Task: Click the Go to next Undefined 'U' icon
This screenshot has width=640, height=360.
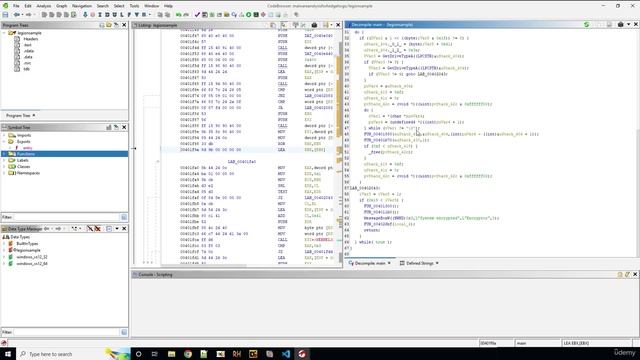Action: click(x=114, y=15)
